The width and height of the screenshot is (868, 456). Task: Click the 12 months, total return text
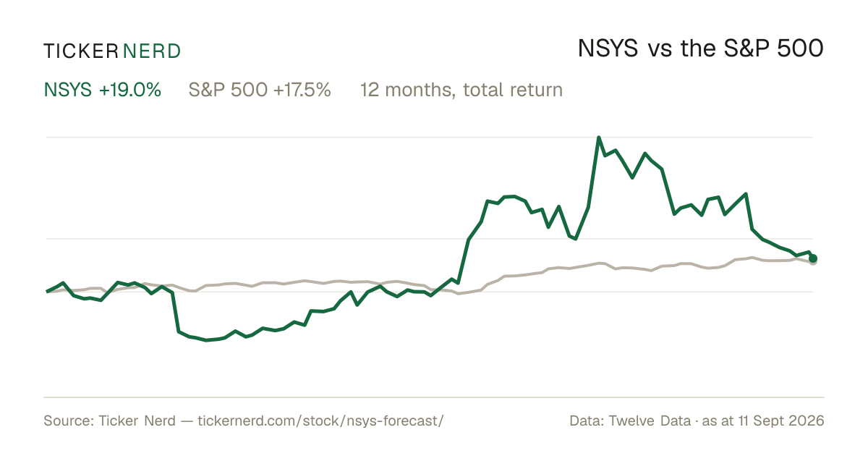pyautogui.click(x=461, y=90)
